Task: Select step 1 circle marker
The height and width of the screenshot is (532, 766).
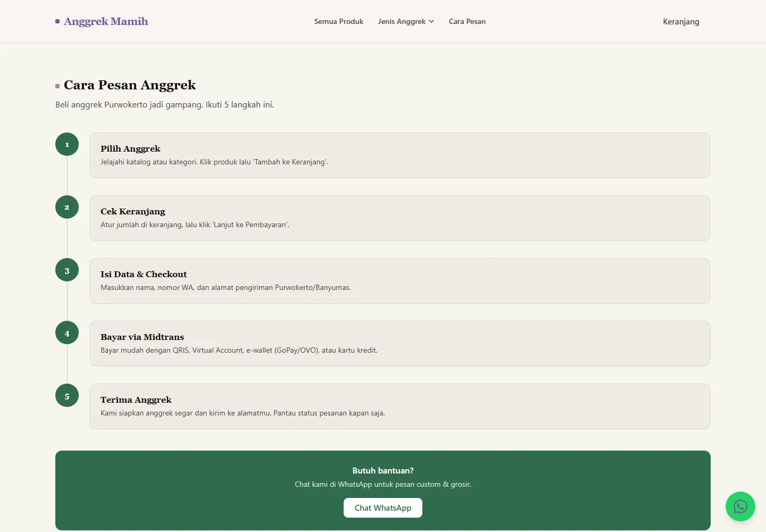Action: point(67,144)
